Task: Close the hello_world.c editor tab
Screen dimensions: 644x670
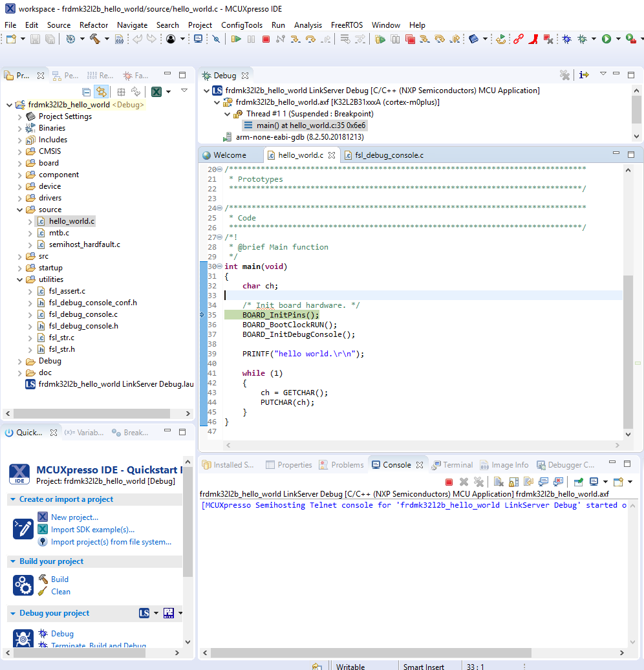Action: pyautogui.click(x=332, y=155)
